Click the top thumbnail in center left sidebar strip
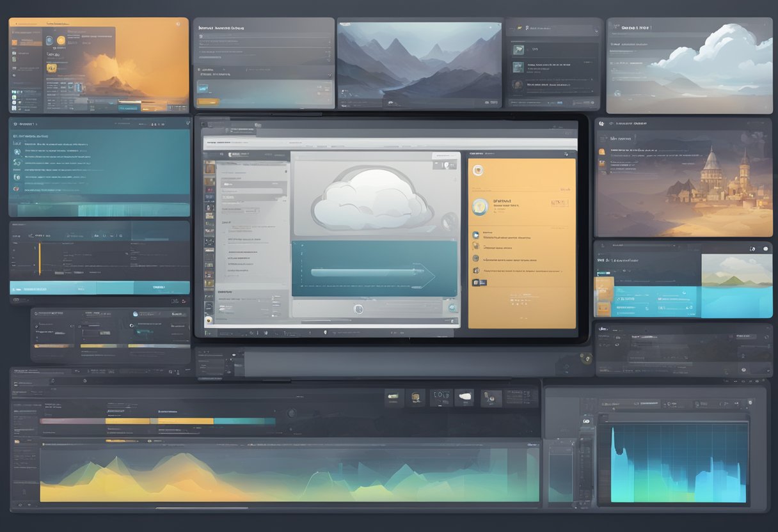This screenshot has width=778, height=532. 209,168
